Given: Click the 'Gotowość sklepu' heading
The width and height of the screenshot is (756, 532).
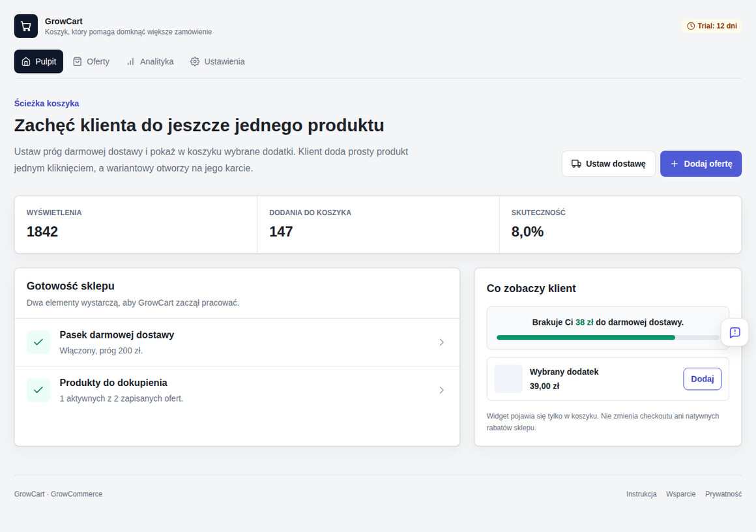Looking at the screenshot, I should point(70,286).
